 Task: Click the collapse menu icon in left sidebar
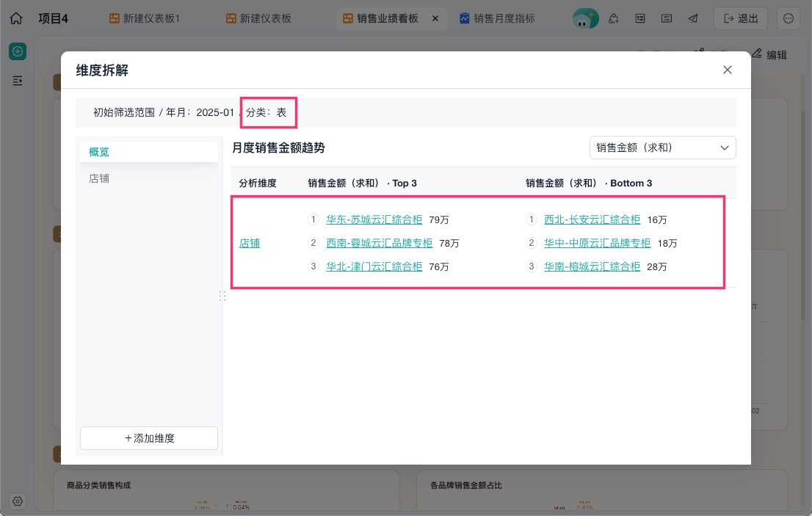pyautogui.click(x=18, y=81)
